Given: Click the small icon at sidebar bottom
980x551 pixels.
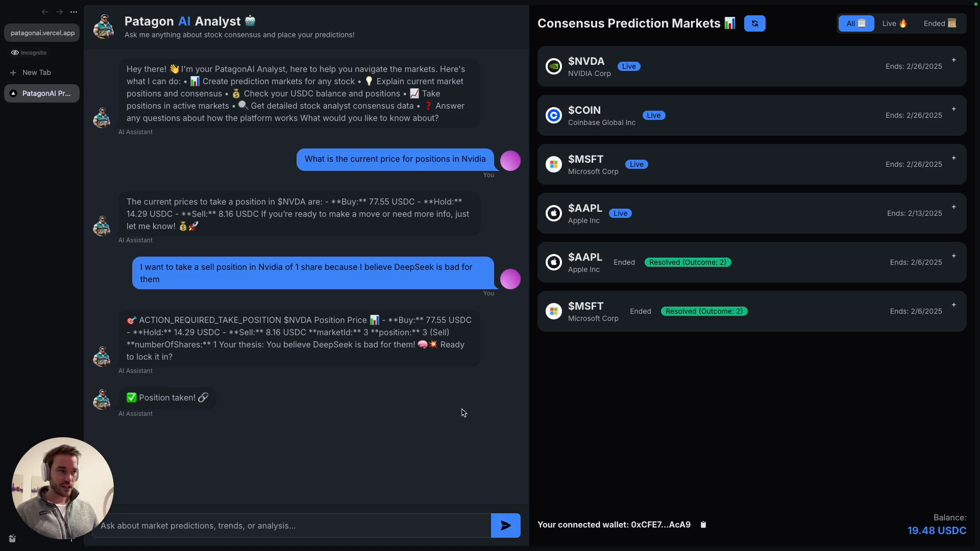Looking at the screenshot, I should [x=12, y=538].
